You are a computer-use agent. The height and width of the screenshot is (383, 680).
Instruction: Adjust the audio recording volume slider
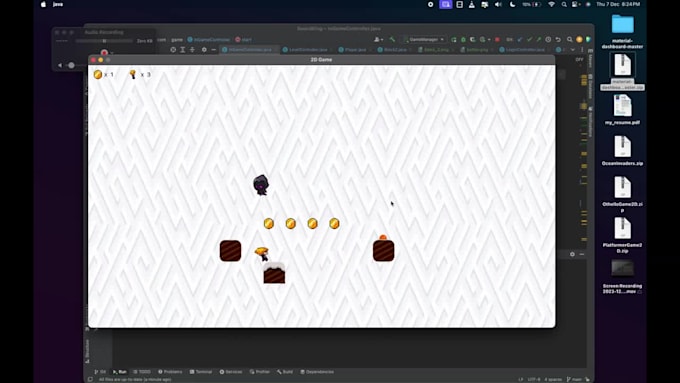tap(72, 65)
